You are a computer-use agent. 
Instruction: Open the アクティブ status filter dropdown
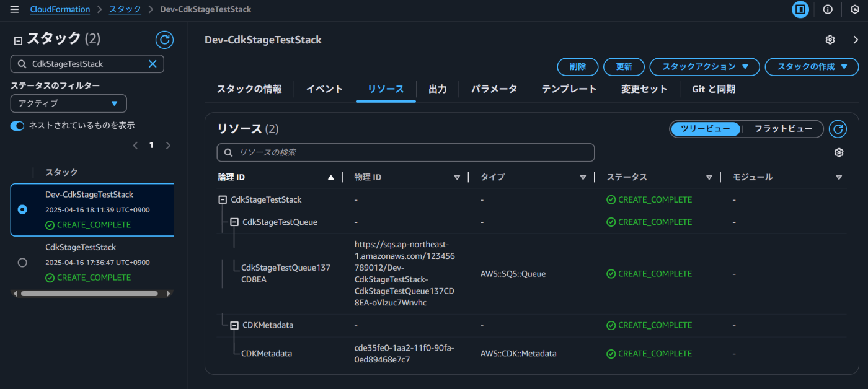(x=69, y=103)
